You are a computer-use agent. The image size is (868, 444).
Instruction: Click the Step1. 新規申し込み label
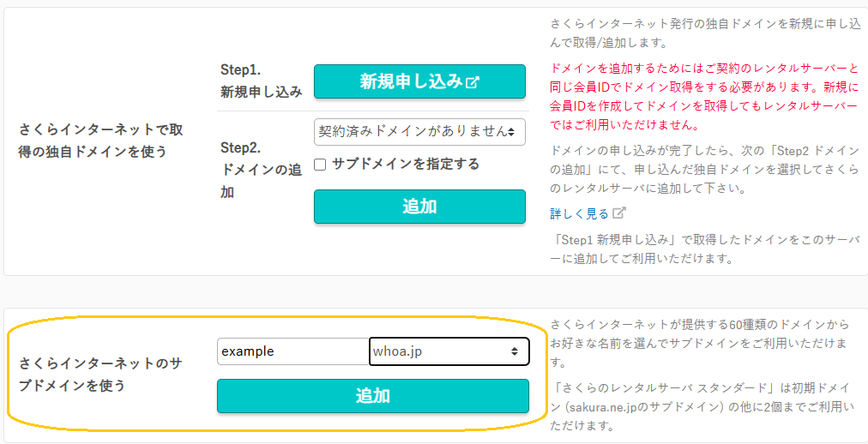262,81
